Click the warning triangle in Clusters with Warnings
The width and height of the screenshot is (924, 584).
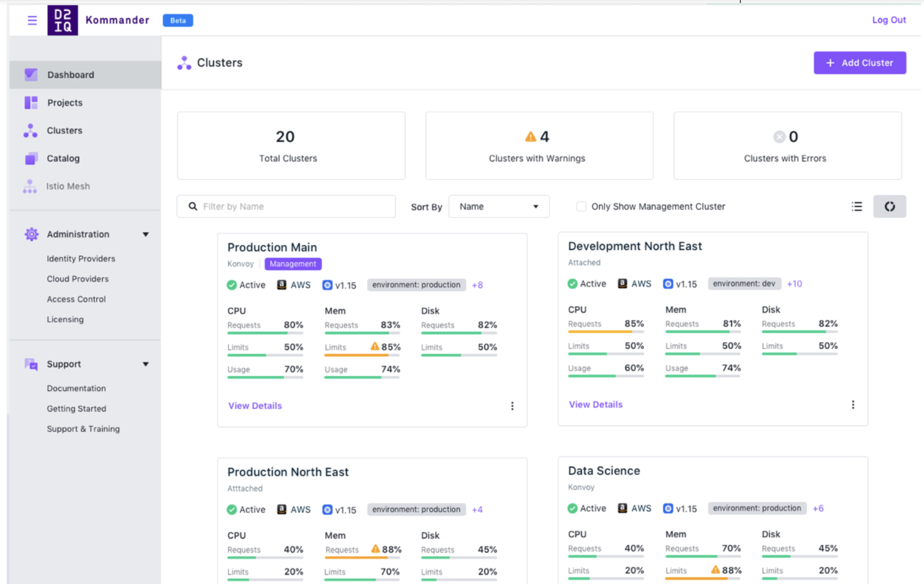coord(530,137)
